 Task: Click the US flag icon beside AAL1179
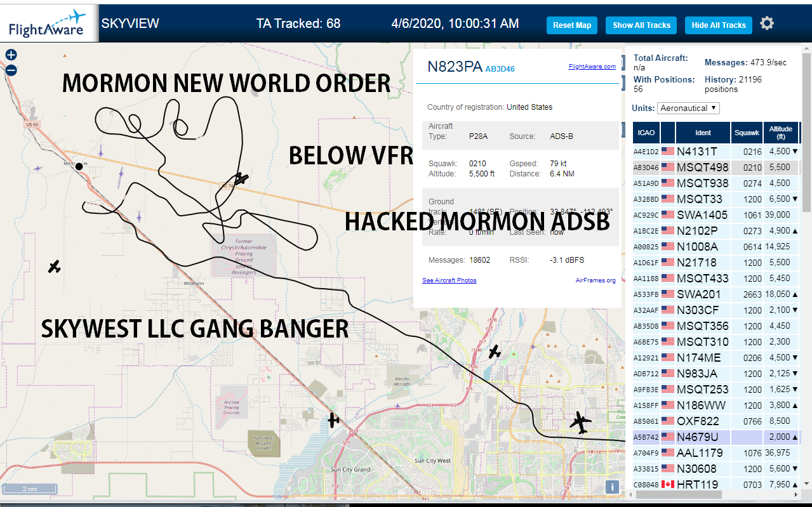click(x=668, y=453)
